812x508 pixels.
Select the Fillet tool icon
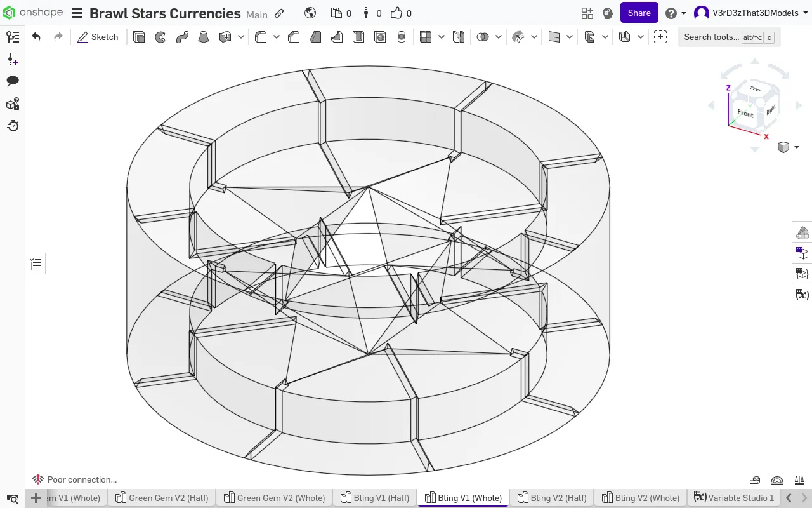261,37
